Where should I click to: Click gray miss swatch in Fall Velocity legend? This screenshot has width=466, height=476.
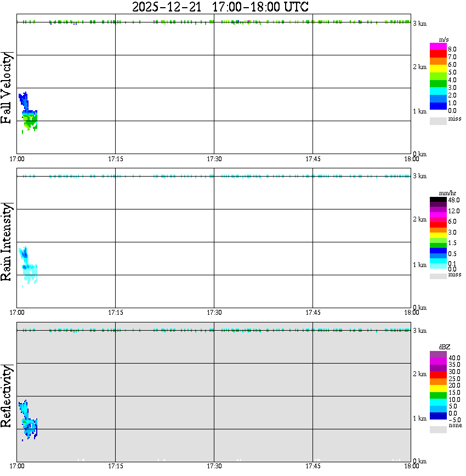[x=438, y=121]
